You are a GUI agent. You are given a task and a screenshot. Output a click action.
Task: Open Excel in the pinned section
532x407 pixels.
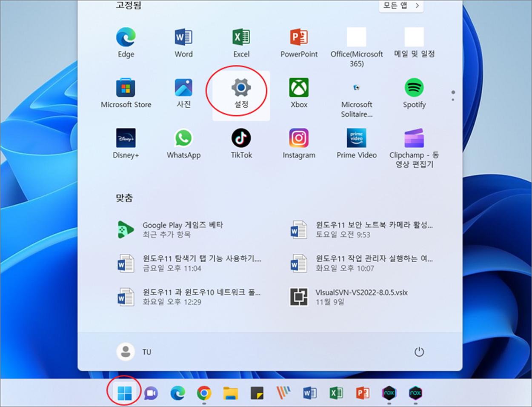241,43
